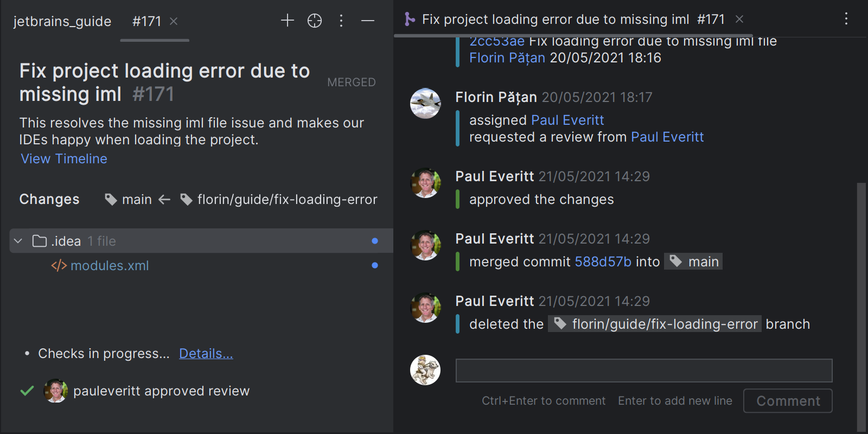
Task: Open the 588d57b commit link
Action: click(603, 262)
